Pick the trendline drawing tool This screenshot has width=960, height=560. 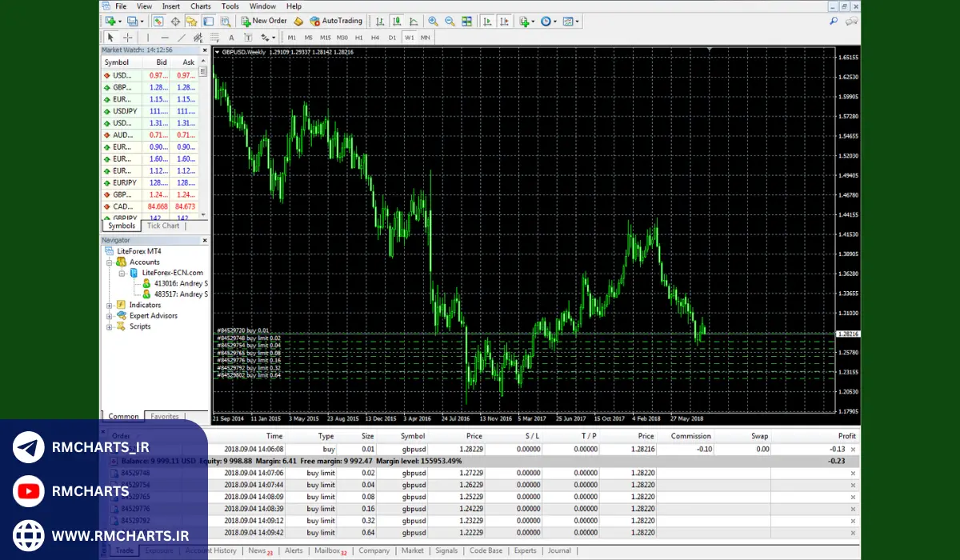[x=182, y=38]
